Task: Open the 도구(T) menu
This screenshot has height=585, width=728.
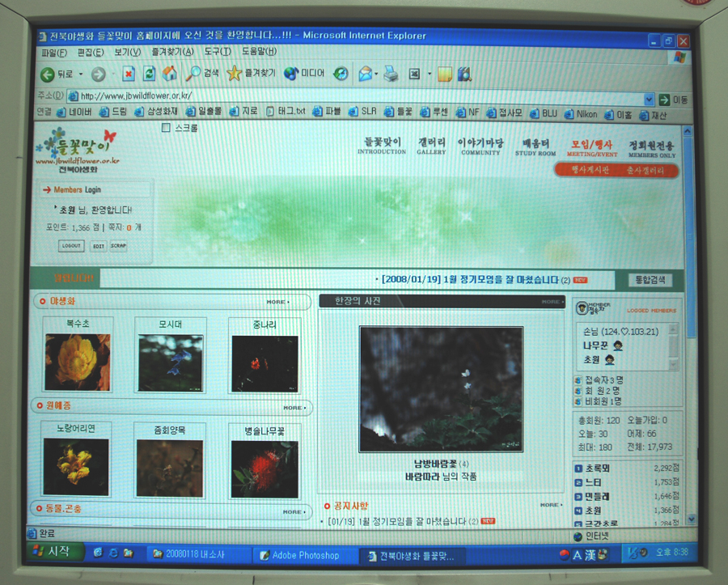Action: 218,51
